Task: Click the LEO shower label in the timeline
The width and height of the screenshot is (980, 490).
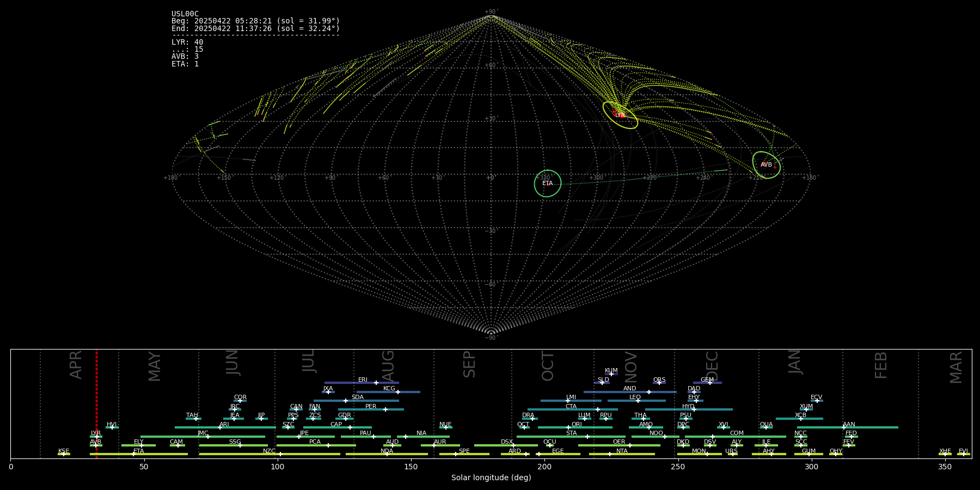Action: (635, 397)
